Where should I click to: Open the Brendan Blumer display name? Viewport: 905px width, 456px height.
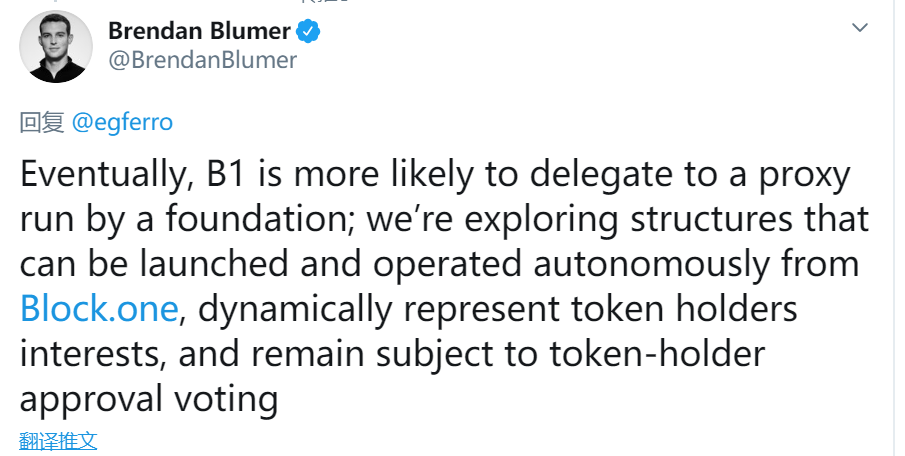click(199, 31)
